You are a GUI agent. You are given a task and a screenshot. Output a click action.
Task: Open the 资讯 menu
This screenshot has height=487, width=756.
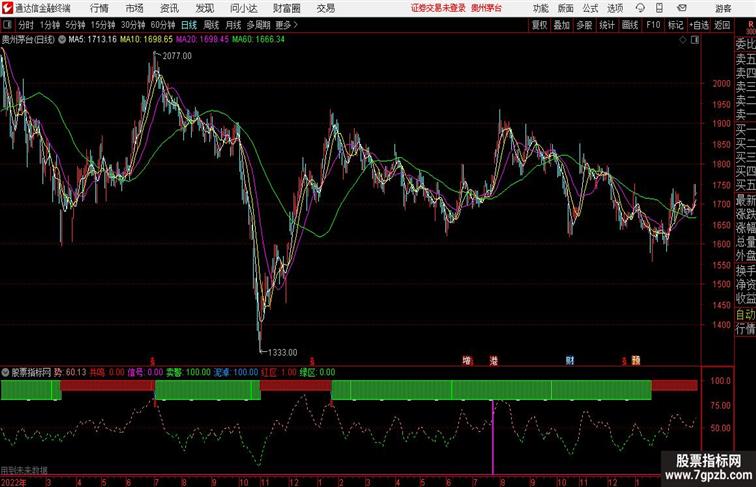point(169,8)
